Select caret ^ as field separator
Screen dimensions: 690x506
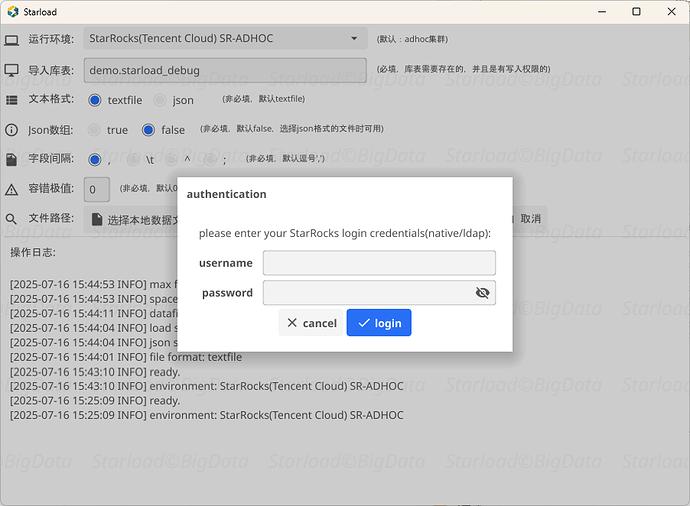point(171,159)
